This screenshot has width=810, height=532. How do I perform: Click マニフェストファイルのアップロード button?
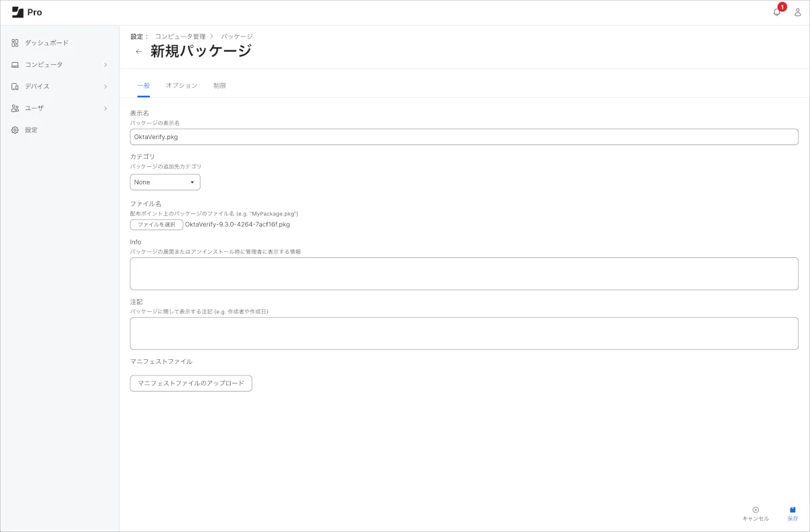point(191,383)
